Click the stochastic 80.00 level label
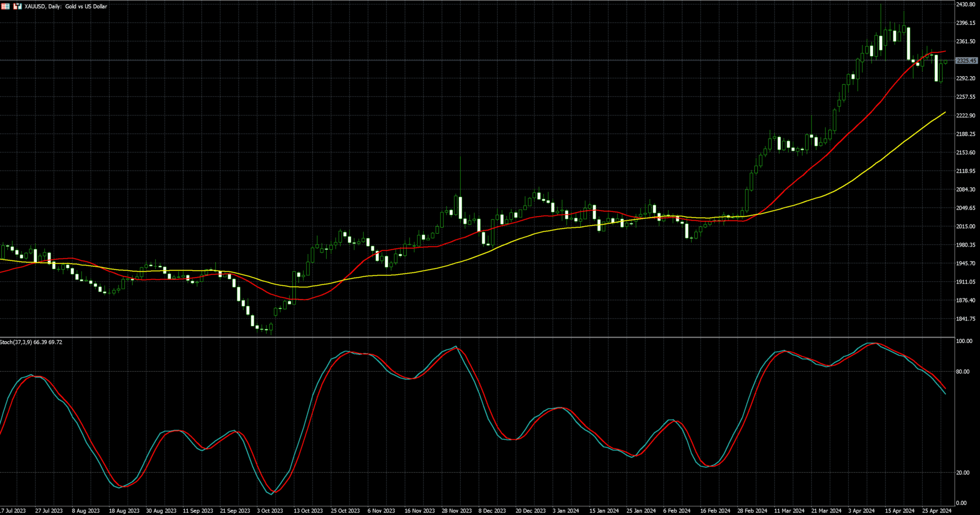Screen dimensions: 980x515 coord(963,372)
